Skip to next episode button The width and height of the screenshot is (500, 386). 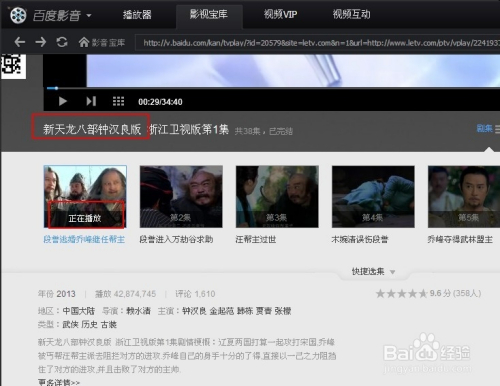click(x=91, y=101)
